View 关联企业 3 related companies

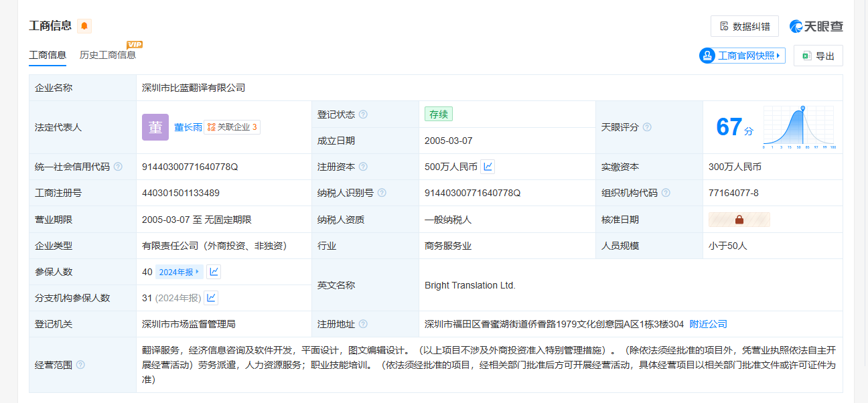coord(232,127)
